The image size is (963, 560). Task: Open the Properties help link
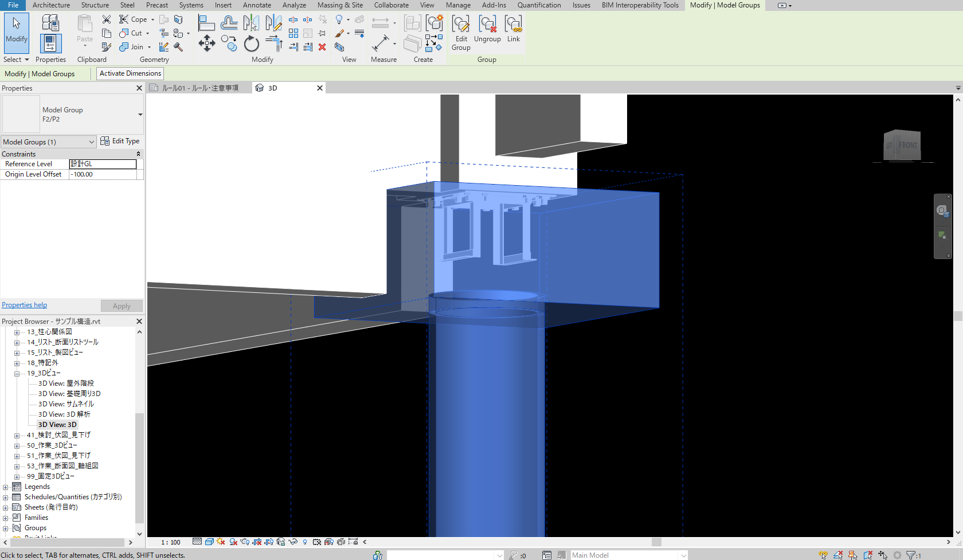click(24, 304)
